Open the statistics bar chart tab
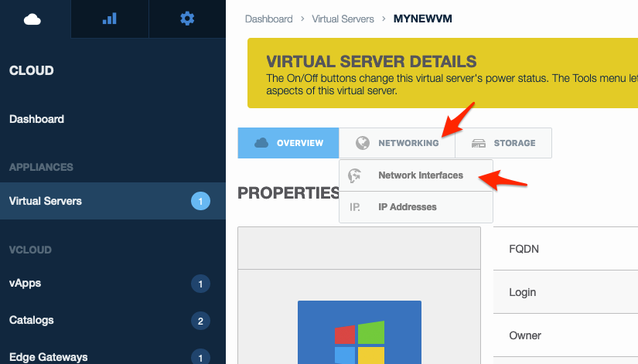The height and width of the screenshot is (364, 638). [110, 19]
